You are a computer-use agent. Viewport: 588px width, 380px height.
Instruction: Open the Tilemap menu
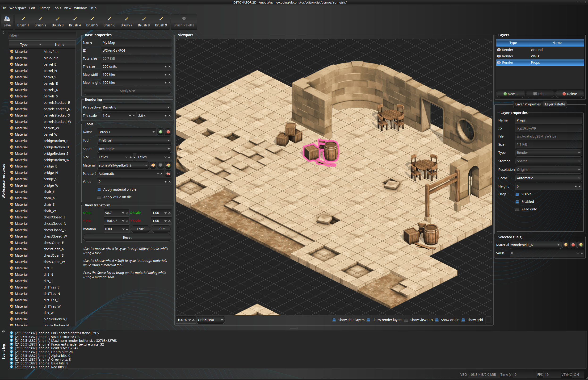tap(44, 8)
